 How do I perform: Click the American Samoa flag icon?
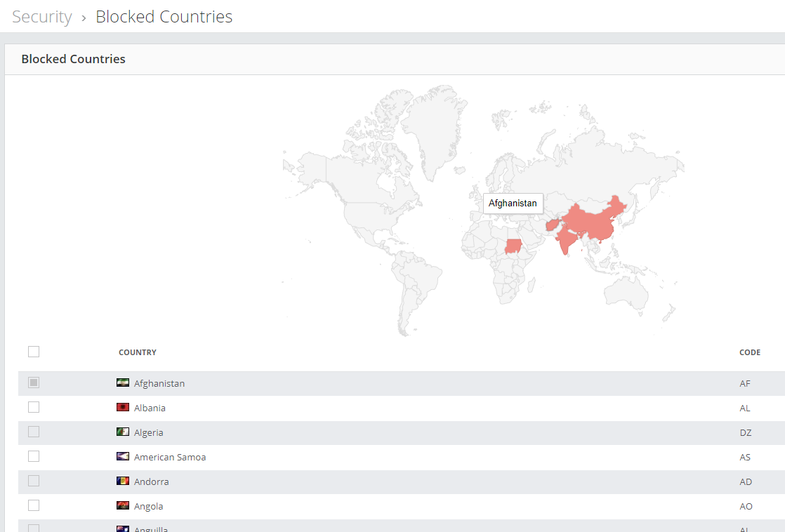point(123,457)
